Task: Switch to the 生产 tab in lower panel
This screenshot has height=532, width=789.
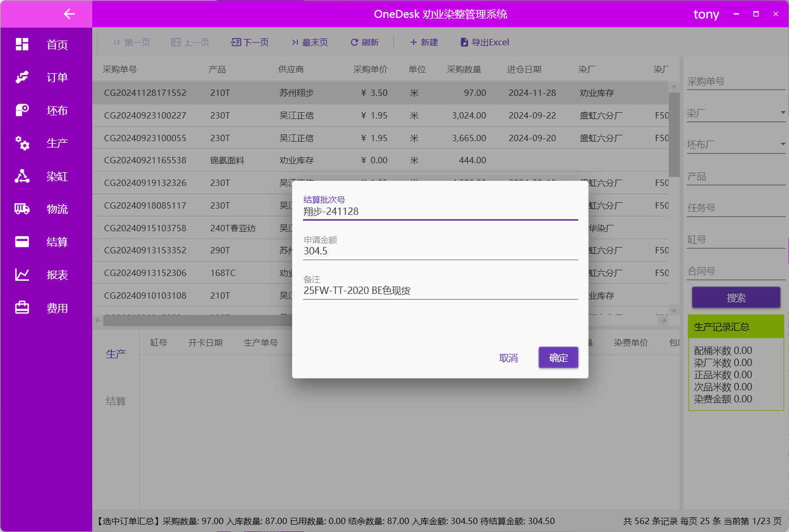Action: click(x=116, y=354)
